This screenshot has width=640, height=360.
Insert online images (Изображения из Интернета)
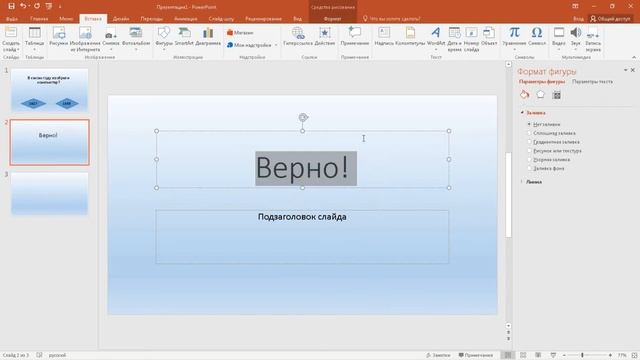[x=85, y=39]
